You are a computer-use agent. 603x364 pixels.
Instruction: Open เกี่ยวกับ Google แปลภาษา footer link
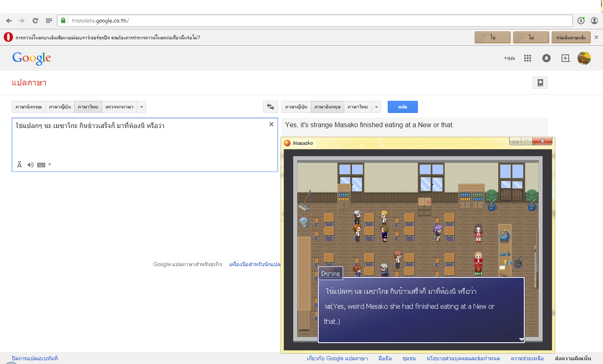338,358
